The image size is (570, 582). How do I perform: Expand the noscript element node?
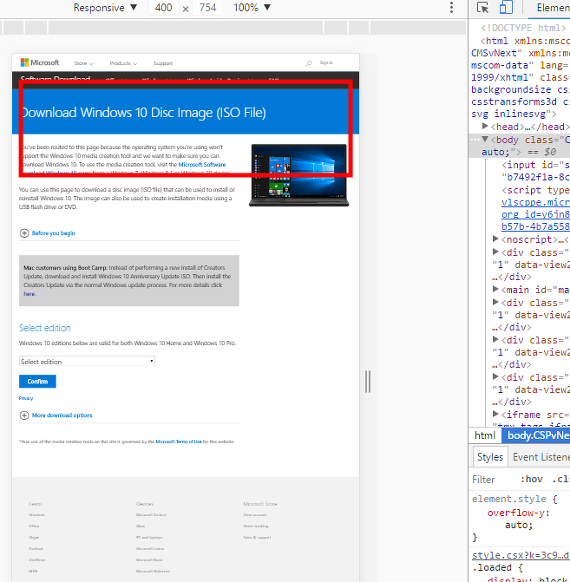pos(495,239)
